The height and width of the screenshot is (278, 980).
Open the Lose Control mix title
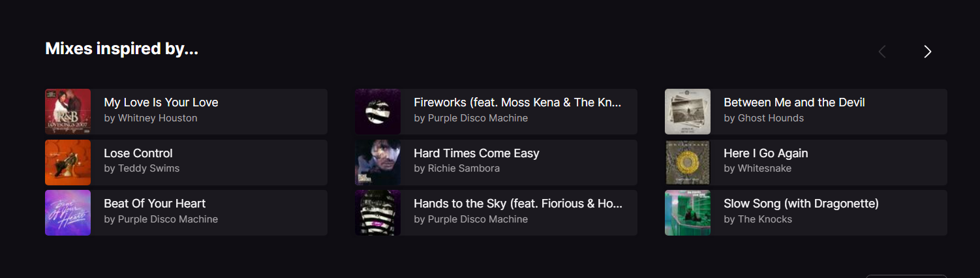coord(138,153)
